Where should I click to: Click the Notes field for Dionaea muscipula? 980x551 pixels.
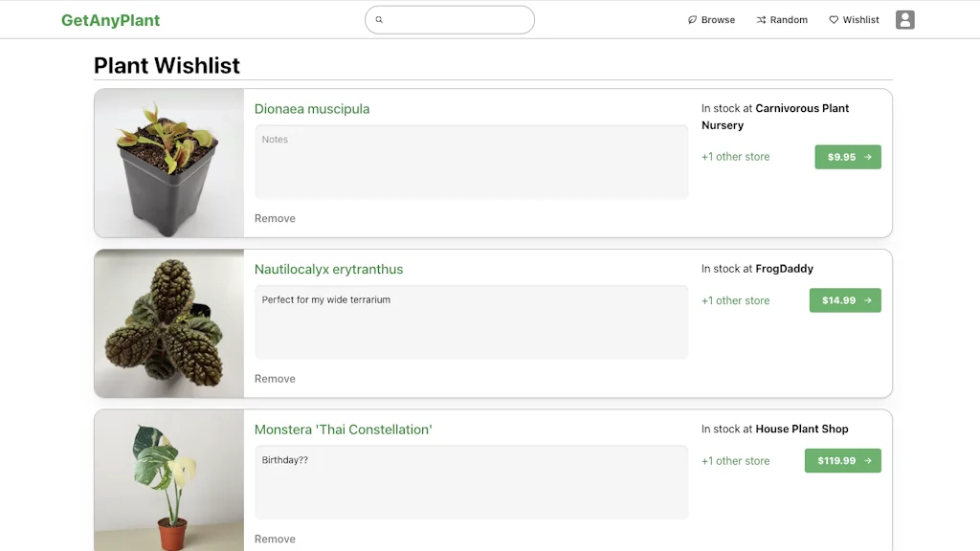click(x=471, y=163)
